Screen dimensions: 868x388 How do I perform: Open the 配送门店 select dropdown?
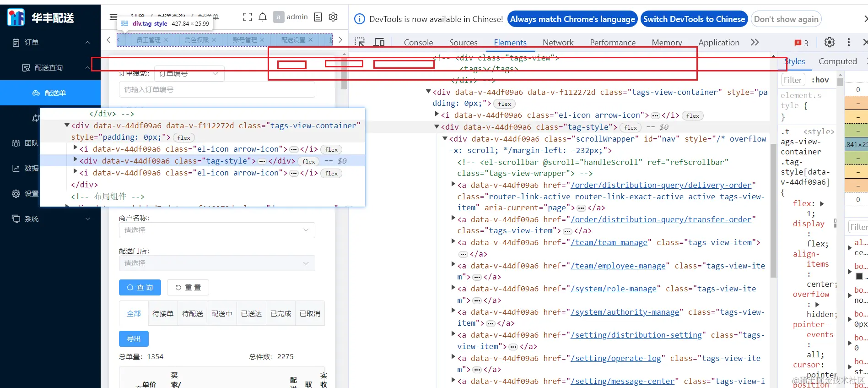click(217, 263)
